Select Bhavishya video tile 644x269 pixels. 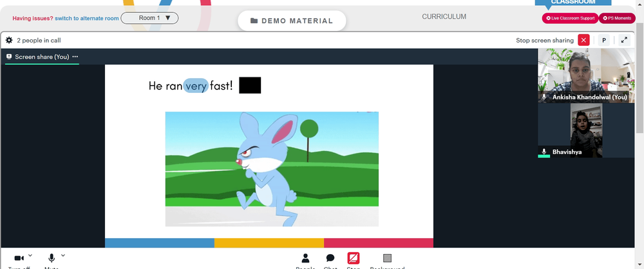pos(586,130)
